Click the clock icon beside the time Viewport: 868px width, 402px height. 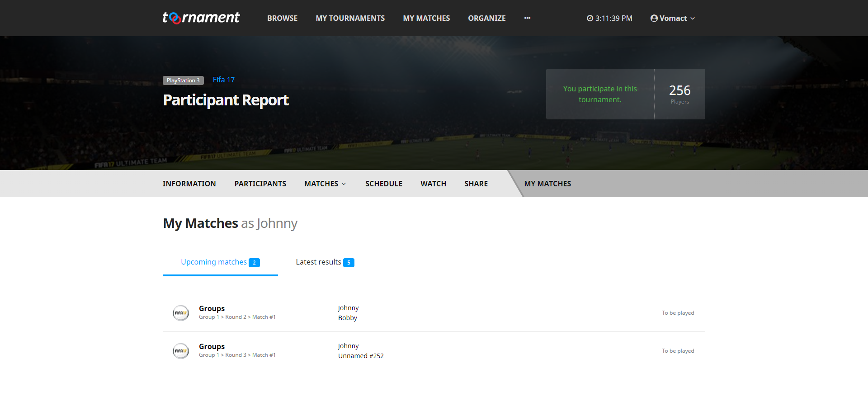[x=590, y=18]
